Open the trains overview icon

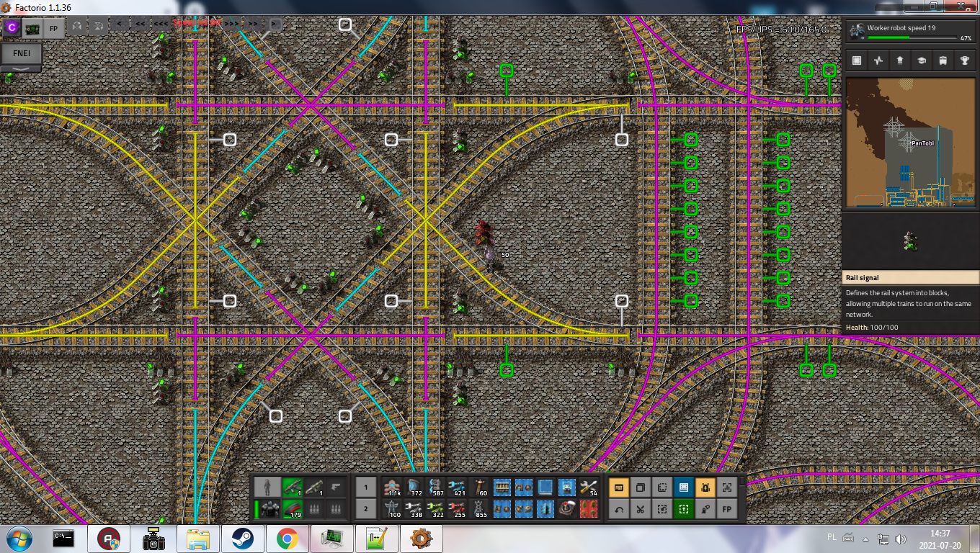pos(943,61)
